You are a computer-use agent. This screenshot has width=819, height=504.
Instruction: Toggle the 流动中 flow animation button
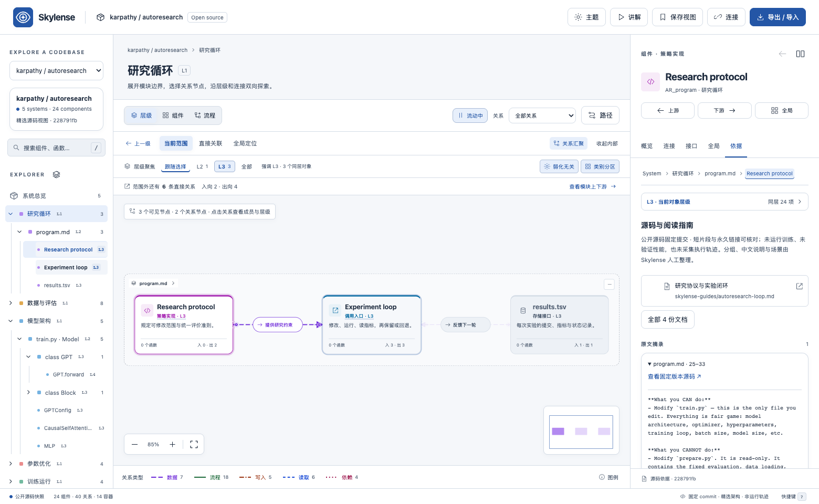[x=470, y=115]
